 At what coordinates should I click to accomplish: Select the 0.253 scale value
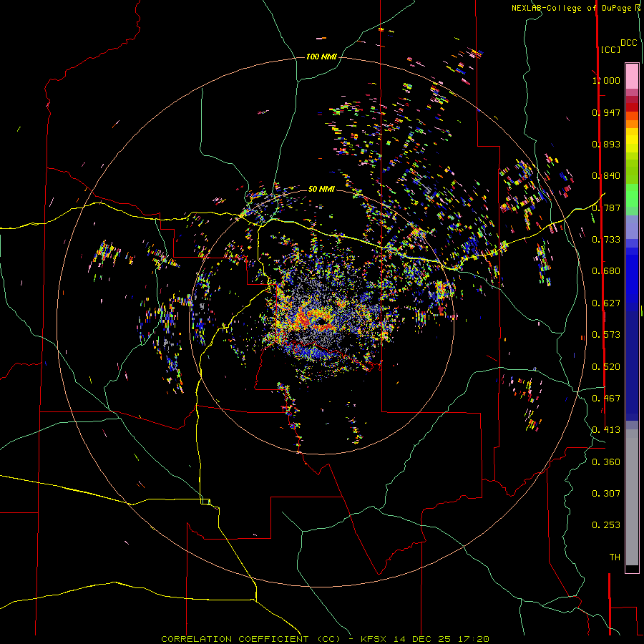point(606,525)
